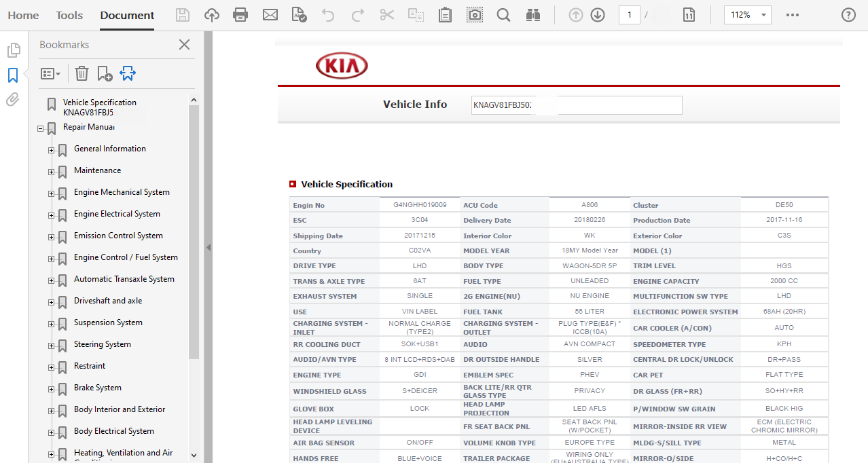
Task: Open the Steering System bookmark
Action: [103, 344]
